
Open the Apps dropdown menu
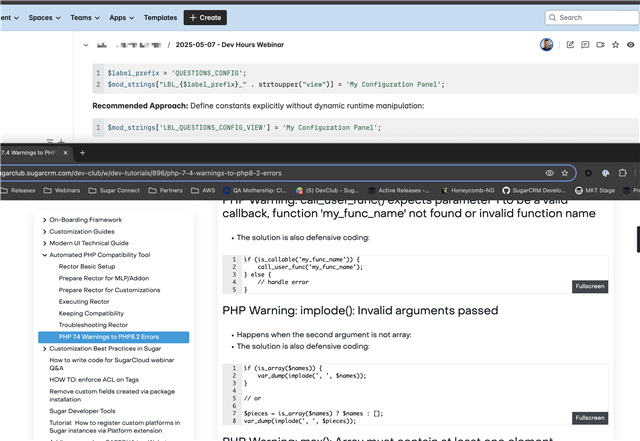coord(122,18)
